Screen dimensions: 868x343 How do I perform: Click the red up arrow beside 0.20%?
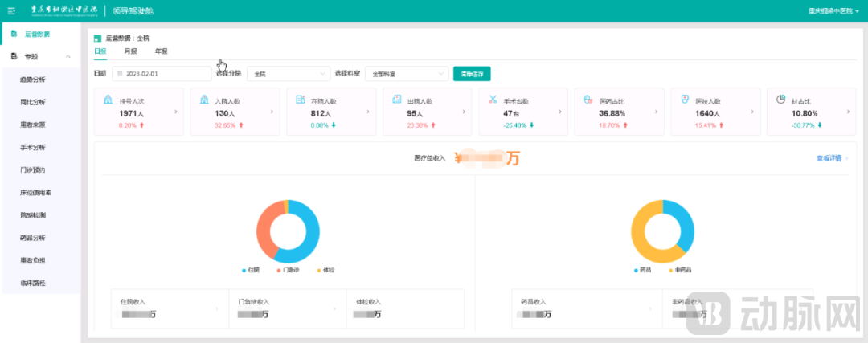141,125
